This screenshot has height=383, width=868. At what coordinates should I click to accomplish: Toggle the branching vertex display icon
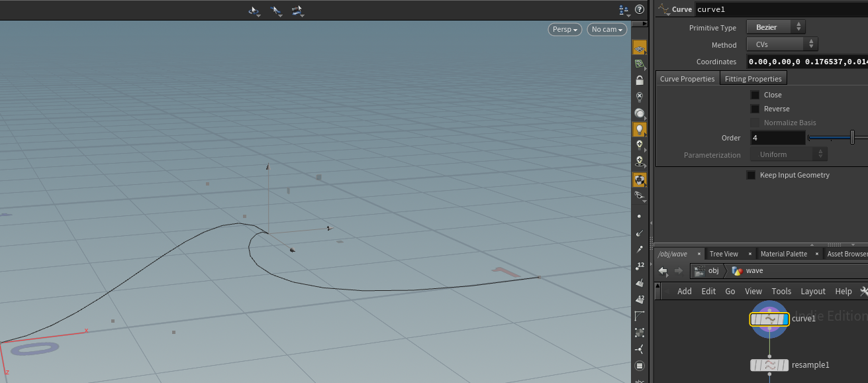(639, 349)
